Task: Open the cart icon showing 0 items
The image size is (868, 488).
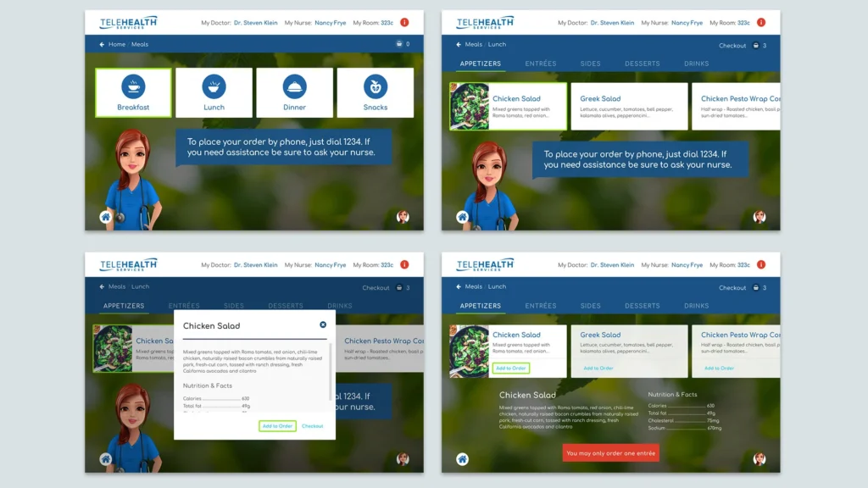Action: click(398, 44)
